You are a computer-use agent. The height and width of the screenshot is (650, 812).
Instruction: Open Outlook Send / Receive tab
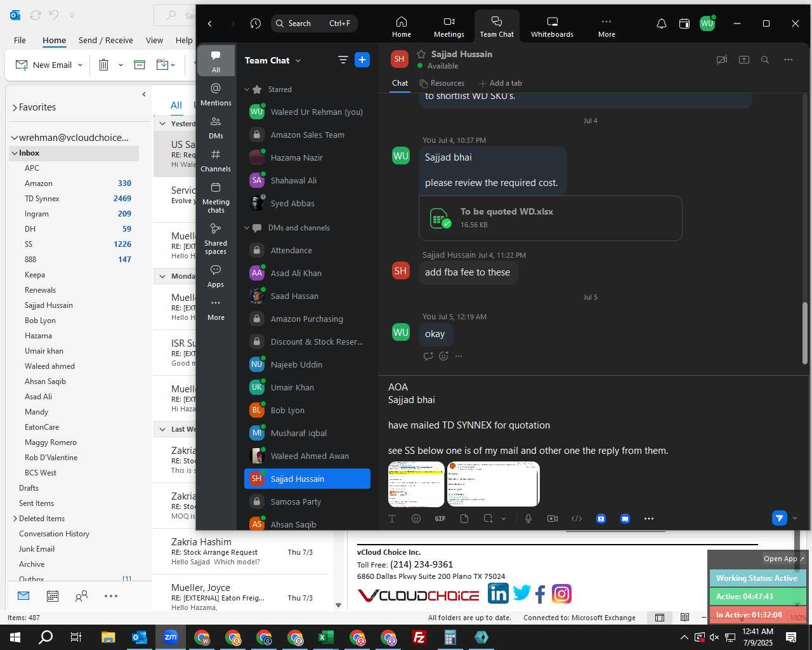pyautogui.click(x=106, y=40)
